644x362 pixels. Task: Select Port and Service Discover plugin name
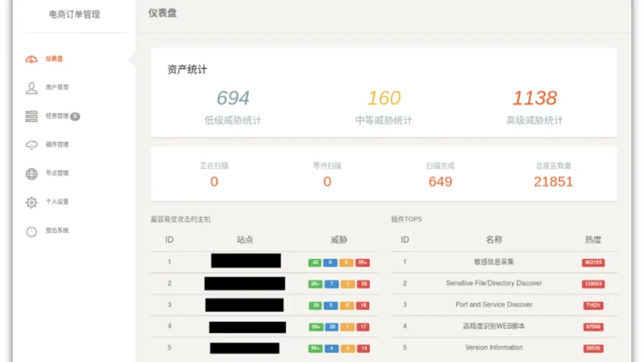[x=494, y=305]
